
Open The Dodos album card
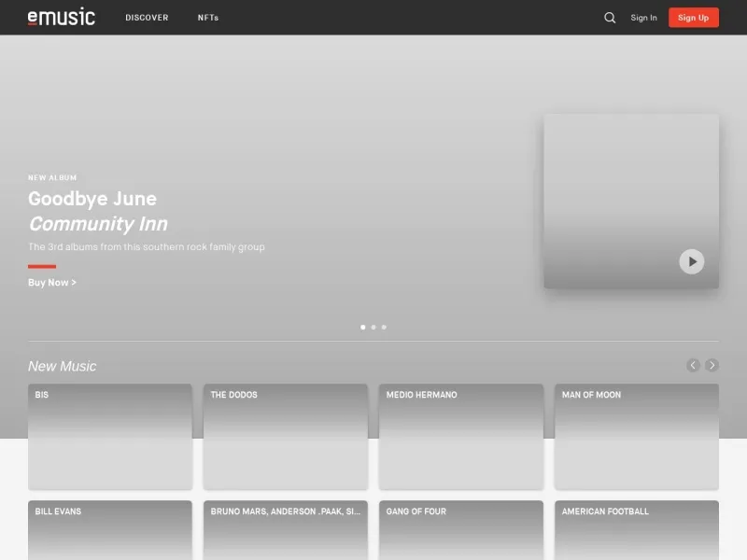pos(286,437)
